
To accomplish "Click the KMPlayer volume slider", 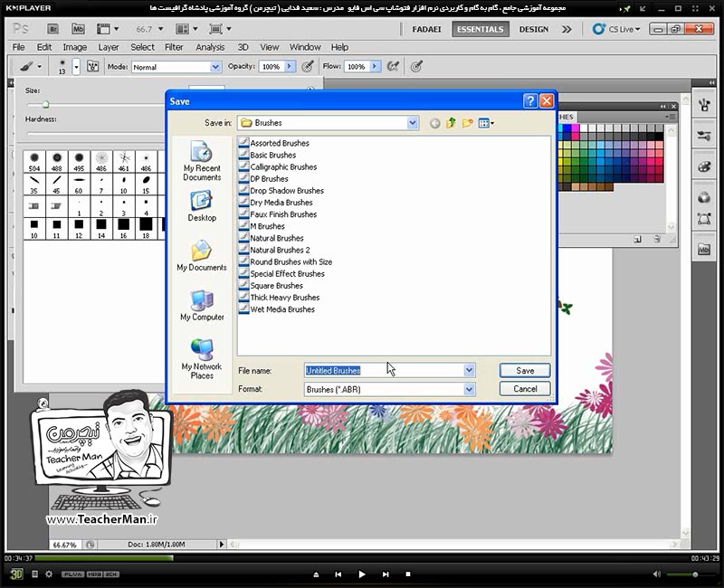I will click(x=689, y=574).
